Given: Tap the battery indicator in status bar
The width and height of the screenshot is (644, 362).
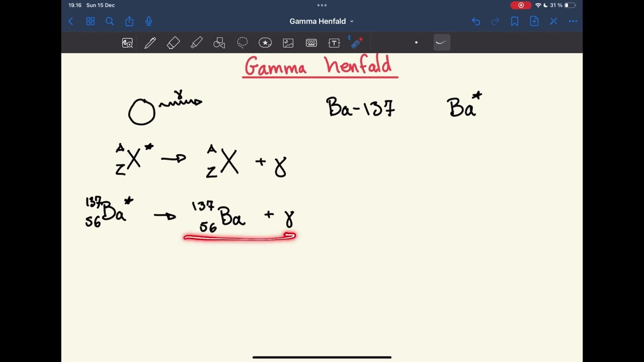Looking at the screenshot, I should (x=570, y=5).
